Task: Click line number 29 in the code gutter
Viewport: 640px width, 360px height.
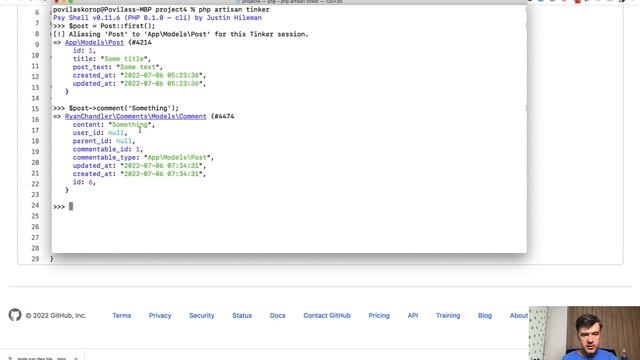Action: coord(35,259)
